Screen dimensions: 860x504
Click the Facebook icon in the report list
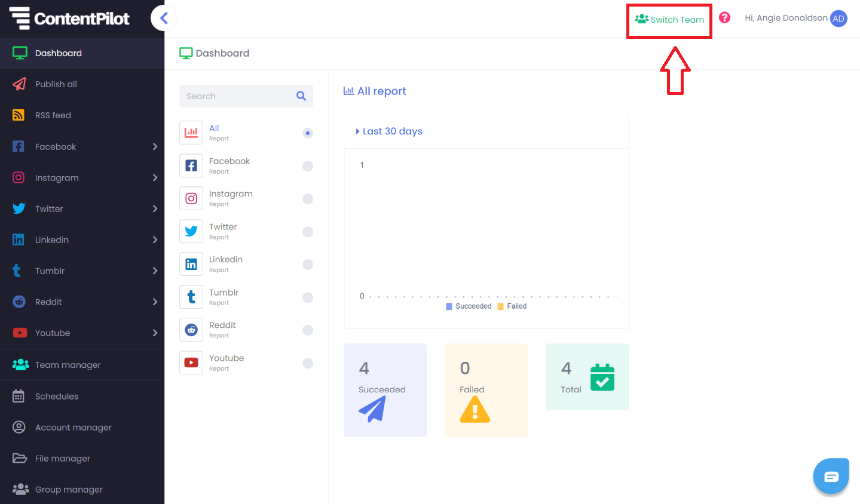[x=191, y=165]
